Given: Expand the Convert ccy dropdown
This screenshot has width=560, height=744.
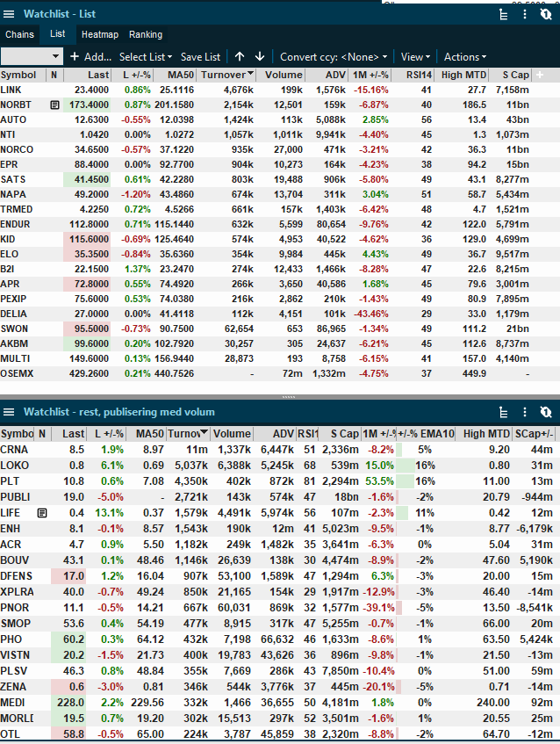Looking at the screenshot, I should point(334,57).
